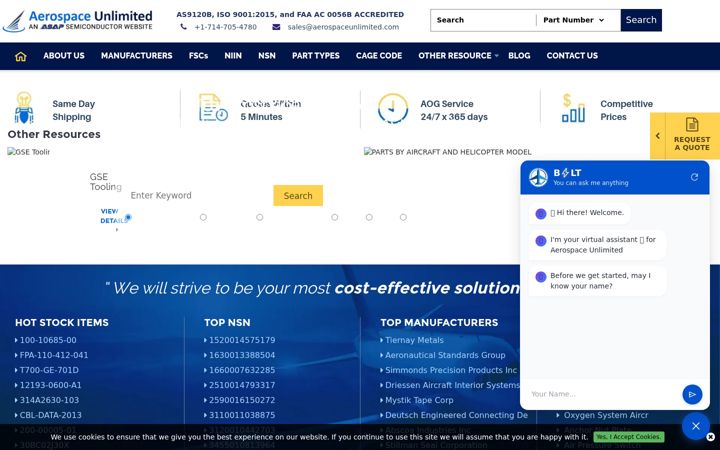
Task: Select the fourth carousel radio dot
Action: (x=335, y=217)
